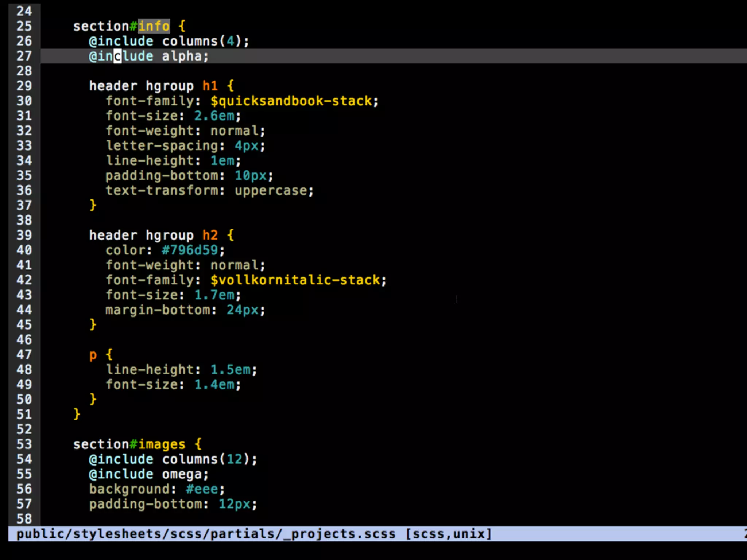Image resolution: width=747 pixels, height=560 pixels.
Task: Click the 'columns(12)' mixin call
Action: [205, 459]
